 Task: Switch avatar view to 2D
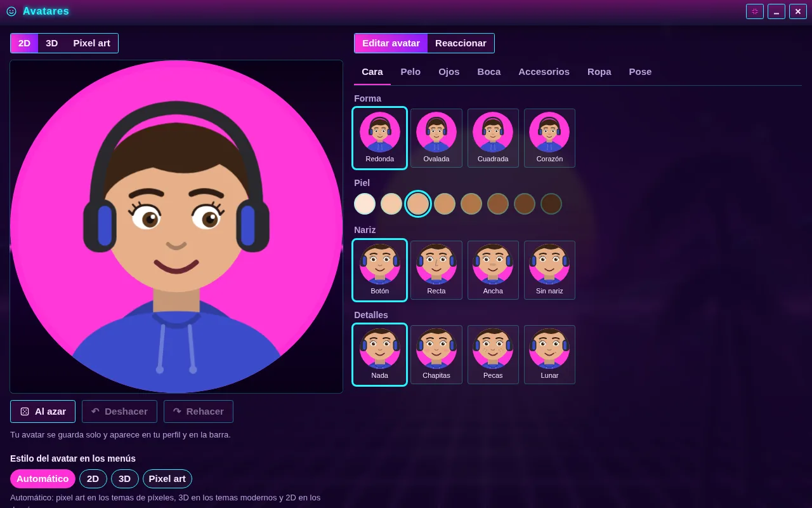pyautogui.click(x=24, y=43)
